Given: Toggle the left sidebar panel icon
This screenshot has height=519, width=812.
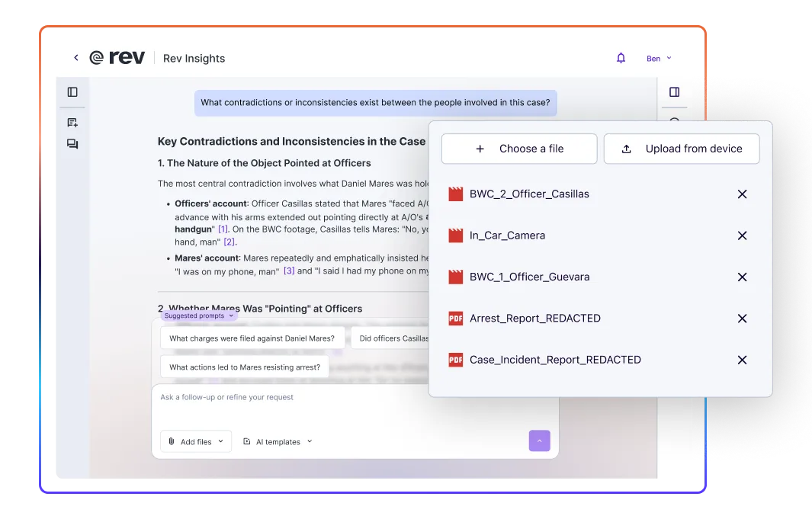Looking at the screenshot, I should pyautogui.click(x=72, y=92).
